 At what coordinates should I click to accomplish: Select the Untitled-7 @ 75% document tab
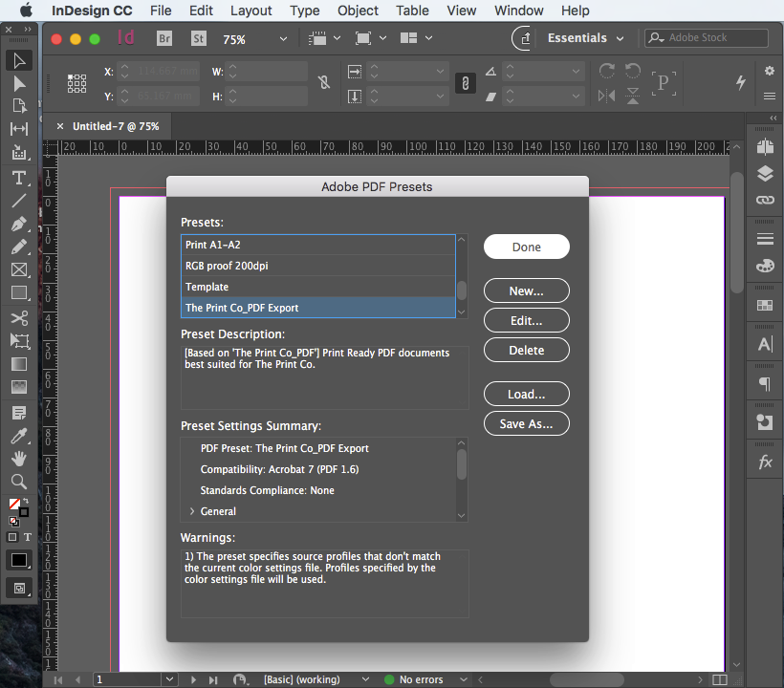pyautogui.click(x=116, y=126)
